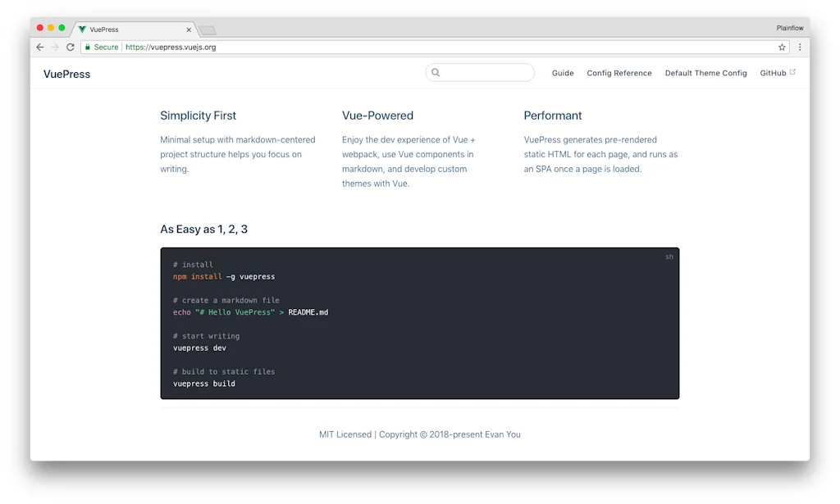The image size is (840, 504).
Task: Click the VuePress site title
Action: coord(66,74)
